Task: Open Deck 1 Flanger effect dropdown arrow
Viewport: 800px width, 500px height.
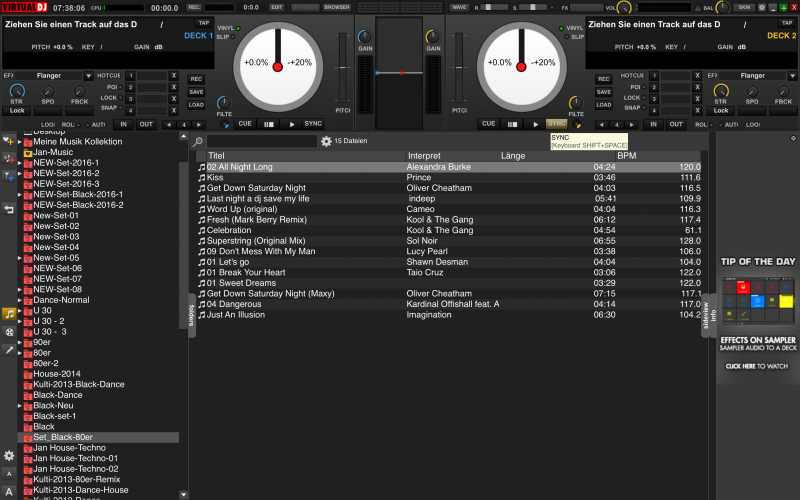Action: tap(88, 76)
